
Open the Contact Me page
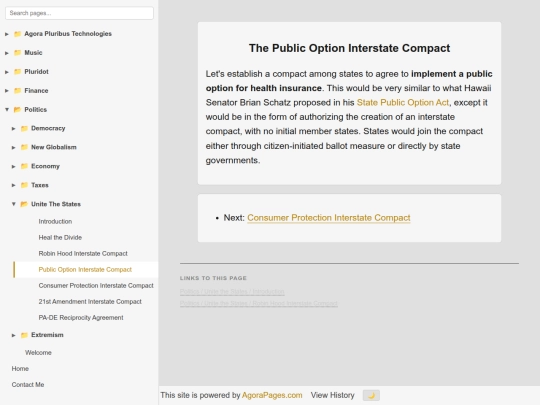click(x=28, y=385)
